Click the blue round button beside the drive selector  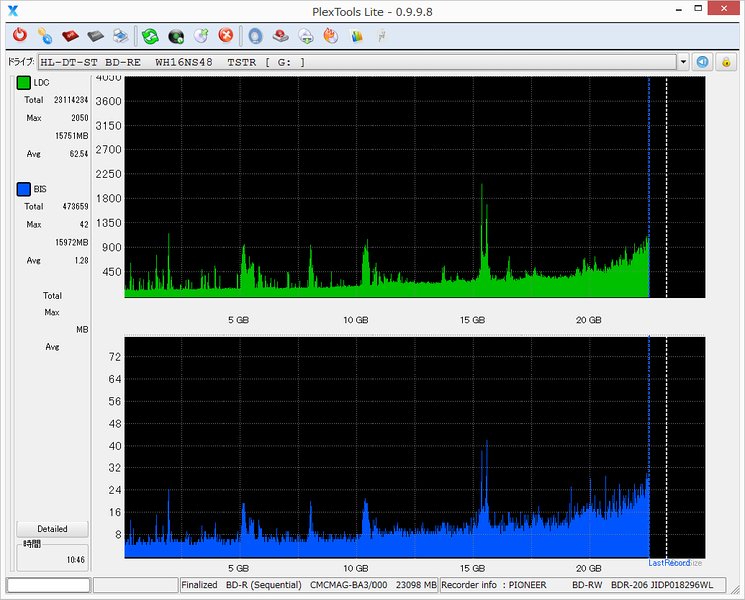tap(702, 62)
